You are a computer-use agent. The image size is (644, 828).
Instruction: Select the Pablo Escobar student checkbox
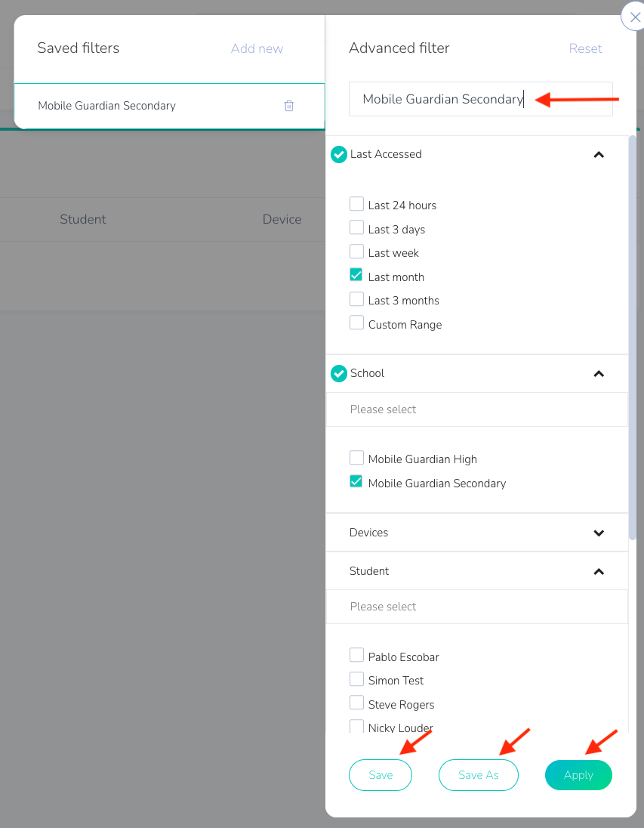(356, 656)
